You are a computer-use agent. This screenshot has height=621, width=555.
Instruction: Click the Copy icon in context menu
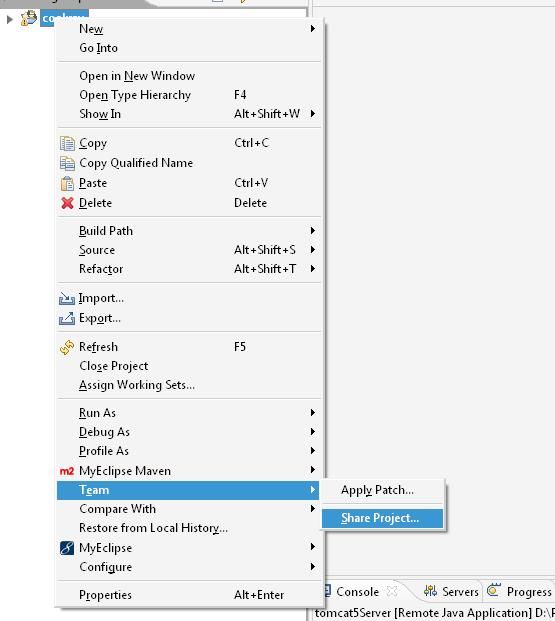click(67, 143)
